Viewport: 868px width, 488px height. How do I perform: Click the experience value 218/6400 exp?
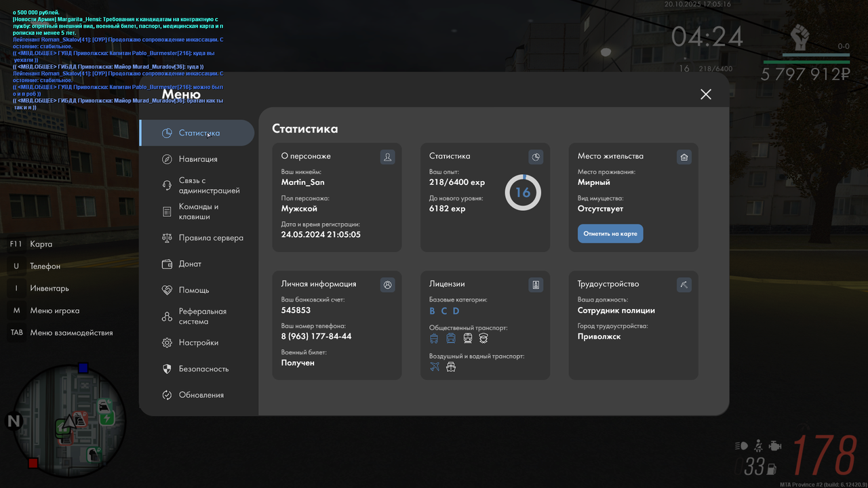pyautogui.click(x=457, y=182)
